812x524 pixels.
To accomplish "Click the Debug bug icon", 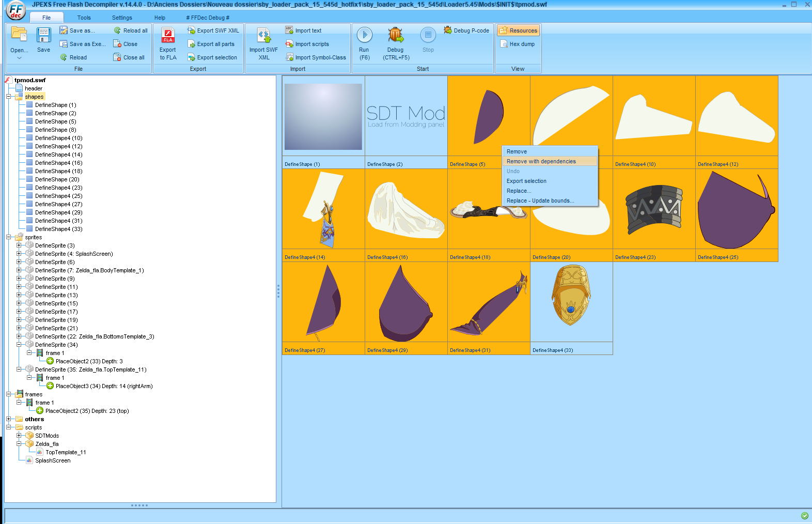I will (396, 36).
